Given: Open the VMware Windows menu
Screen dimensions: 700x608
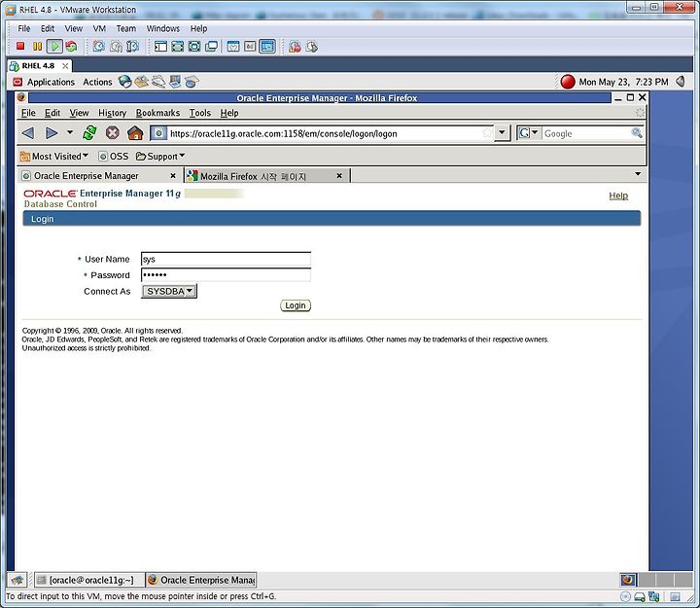Looking at the screenshot, I should [x=163, y=28].
